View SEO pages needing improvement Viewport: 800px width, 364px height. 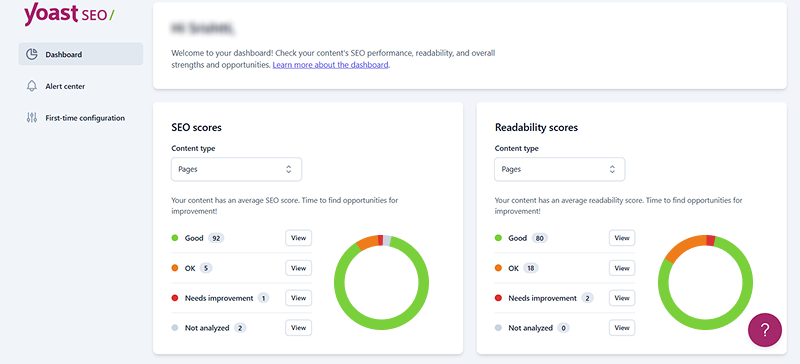coord(298,298)
